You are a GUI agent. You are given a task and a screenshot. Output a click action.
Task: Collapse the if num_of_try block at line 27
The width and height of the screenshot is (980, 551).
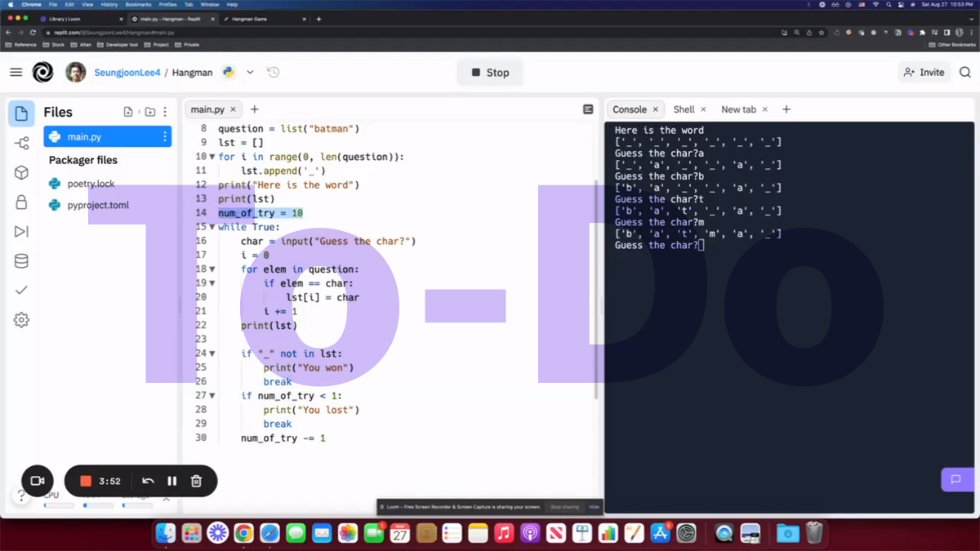(x=212, y=396)
